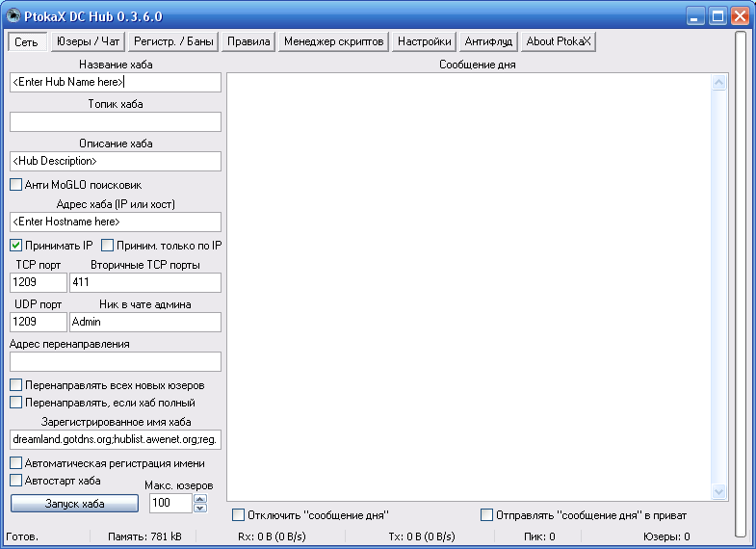This screenshot has height=549, width=756.
Task: Enable Автоматическая регистрация имени checkbox
Action: point(16,463)
